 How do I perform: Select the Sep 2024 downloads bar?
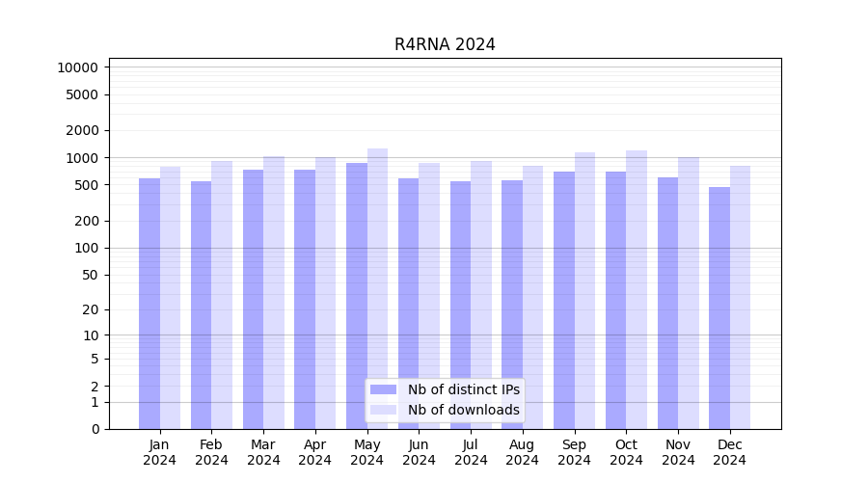click(584, 290)
